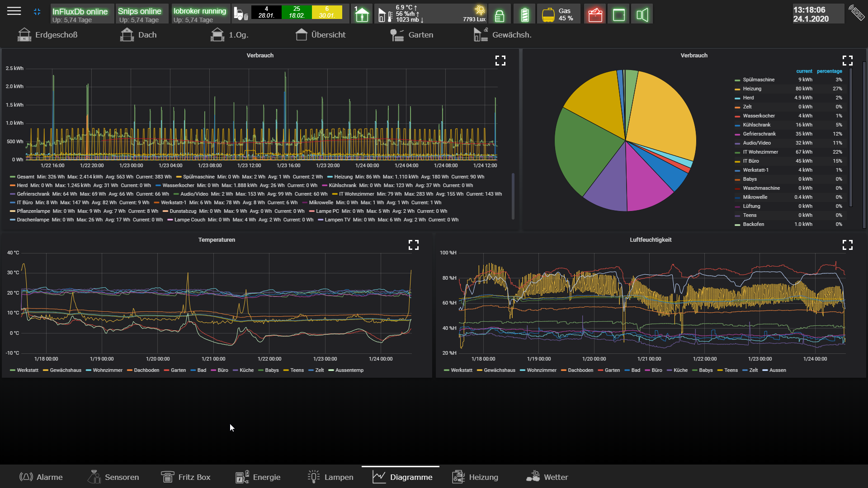Click the green door status icon
Image resolution: width=868 pixels, height=488 pixels.
[642, 15]
